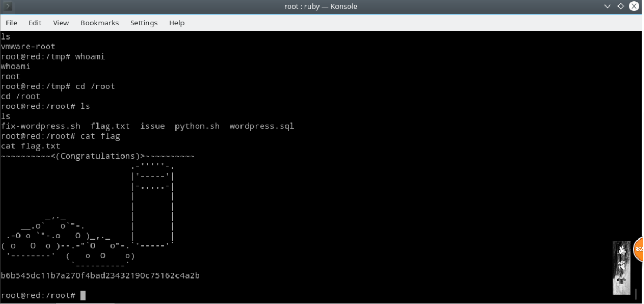Click the Congratulations banner text
Image resolution: width=644 pixels, height=304 pixels.
tap(97, 156)
